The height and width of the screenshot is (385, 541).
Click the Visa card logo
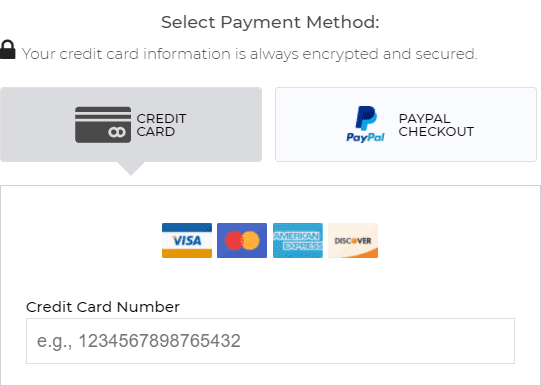[187, 240]
